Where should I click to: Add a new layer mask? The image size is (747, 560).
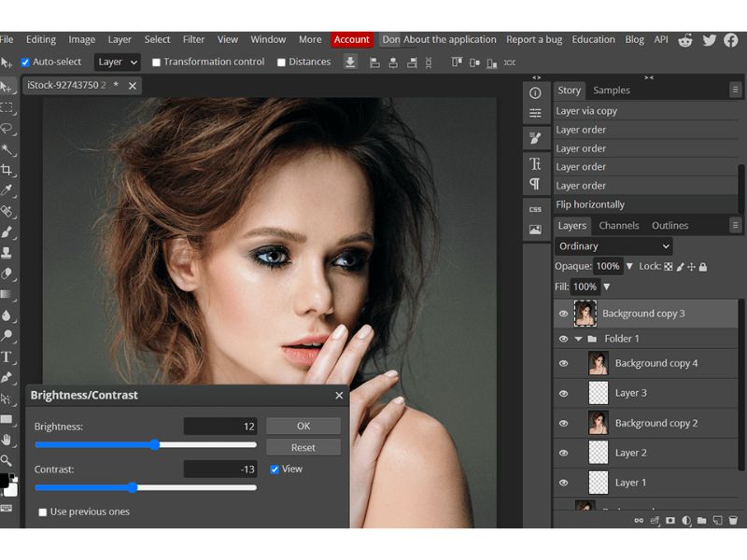click(x=670, y=520)
